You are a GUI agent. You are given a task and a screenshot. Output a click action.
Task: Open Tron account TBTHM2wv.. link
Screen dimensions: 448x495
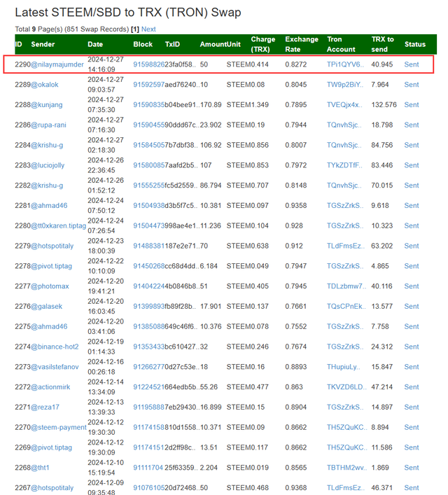pos(346,468)
